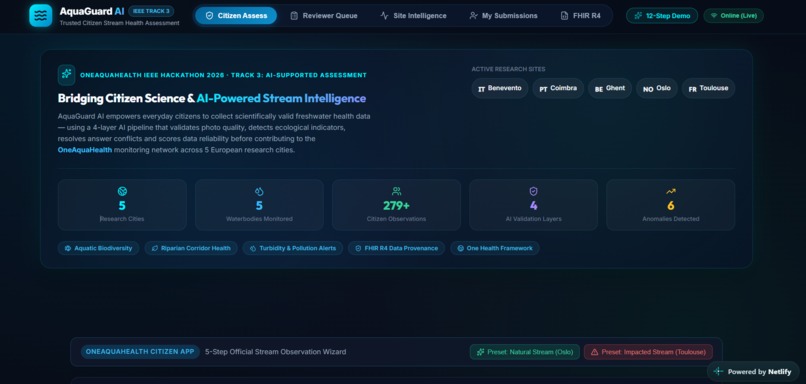Image resolution: width=806 pixels, height=384 pixels.
Task: Click the Anomalies Detected count 6
Action: pyautogui.click(x=671, y=206)
